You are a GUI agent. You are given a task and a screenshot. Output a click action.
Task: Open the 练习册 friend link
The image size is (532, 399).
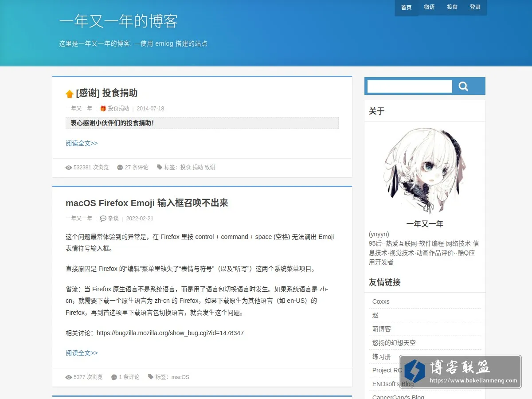click(382, 356)
